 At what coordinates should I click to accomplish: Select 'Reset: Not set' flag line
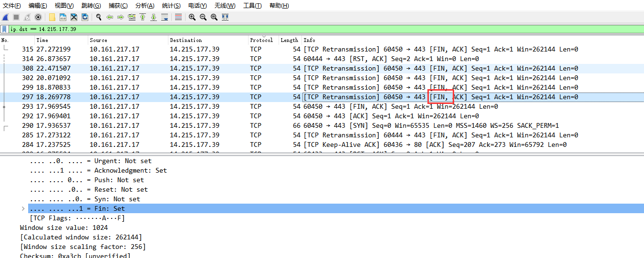pyautogui.click(x=89, y=189)
